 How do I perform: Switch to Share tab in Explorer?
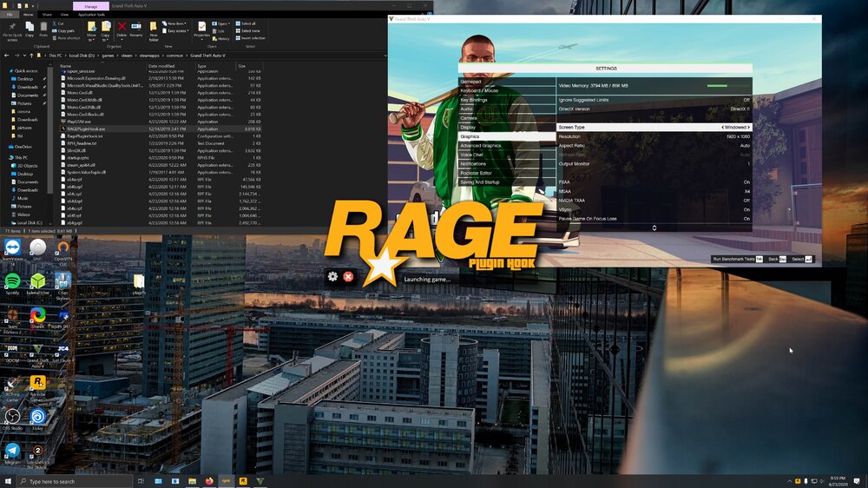47,15
